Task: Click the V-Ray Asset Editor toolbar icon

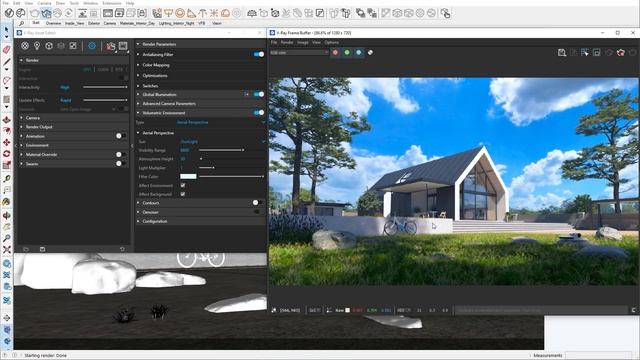Action: (9, 13)
